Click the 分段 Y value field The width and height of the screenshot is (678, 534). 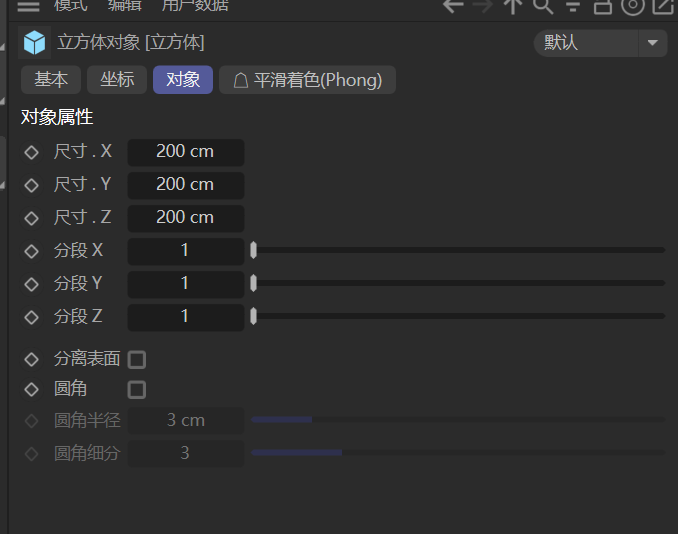point(186,284)
